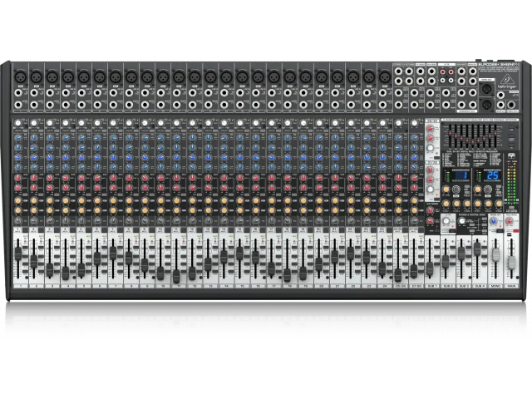
Task: Click the MAIN label below fader
Action: tap(511, 286)
